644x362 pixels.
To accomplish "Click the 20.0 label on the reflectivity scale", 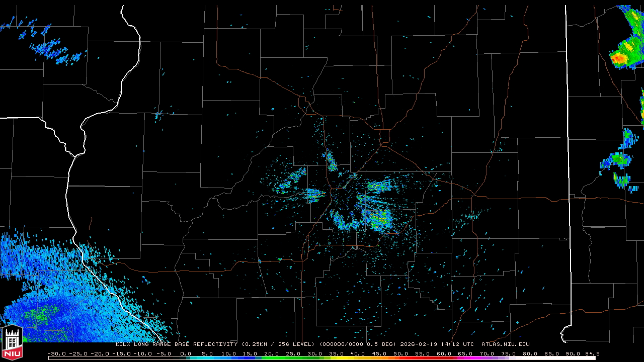I will (272, 353).
